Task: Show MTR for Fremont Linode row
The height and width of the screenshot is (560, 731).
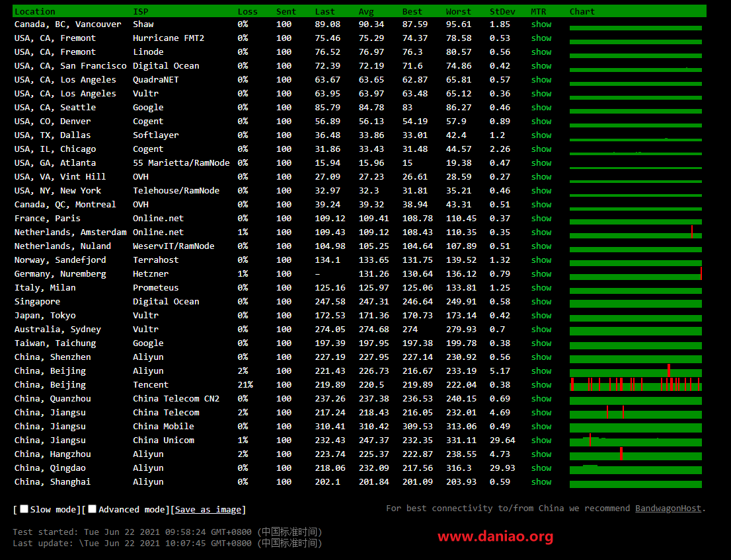Action: pos(541,52)
